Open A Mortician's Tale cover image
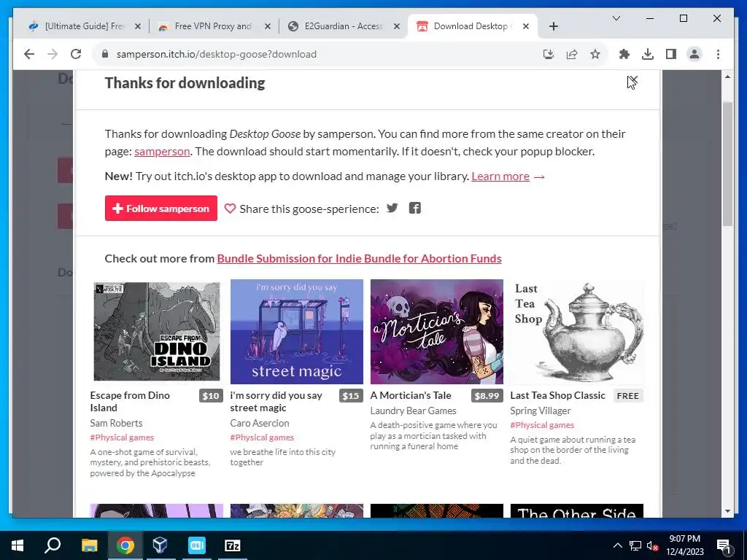Viewport: 747px width, 560px height. click(x=436, y=332)
